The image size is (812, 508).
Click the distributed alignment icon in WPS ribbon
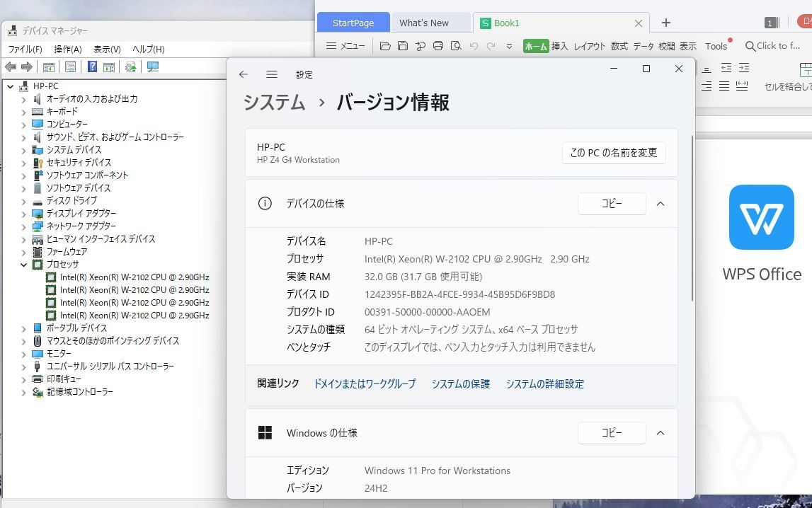coord(742,86)
